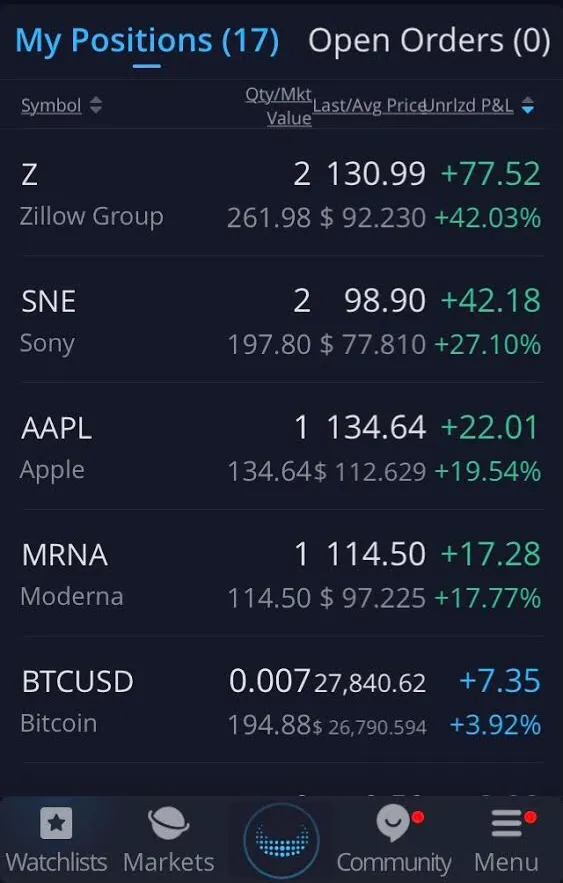The width and height of the screenshot is (563, 883).
Task: Open Sony SNE position
Action: pyautogui.click(x=282, y=321)
